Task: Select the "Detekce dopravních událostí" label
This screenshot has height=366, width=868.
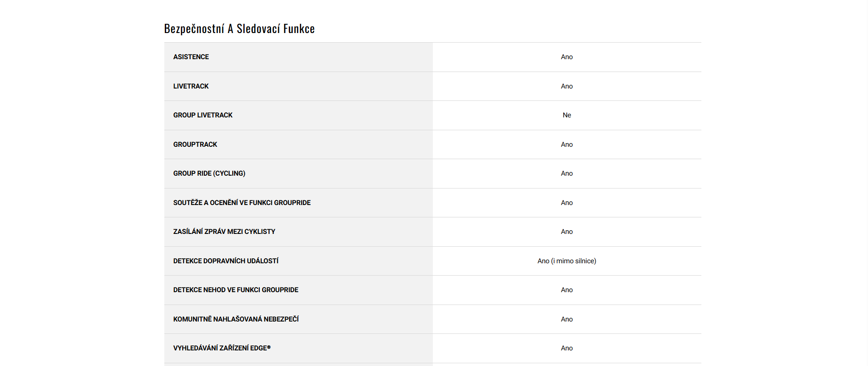Action: pyautogui.click(x=226, y=261)
